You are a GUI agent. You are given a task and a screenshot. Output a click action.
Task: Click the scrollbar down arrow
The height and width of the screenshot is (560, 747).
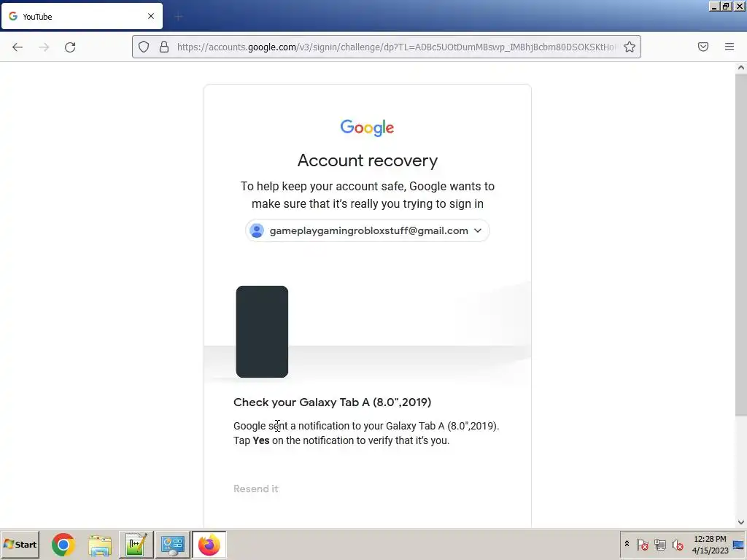click(741, 522)
